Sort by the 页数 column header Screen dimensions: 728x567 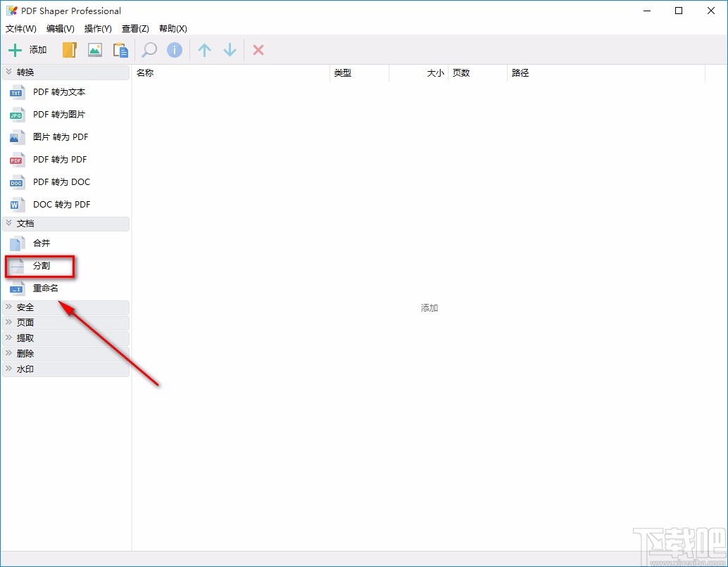(x=477, y=73)
